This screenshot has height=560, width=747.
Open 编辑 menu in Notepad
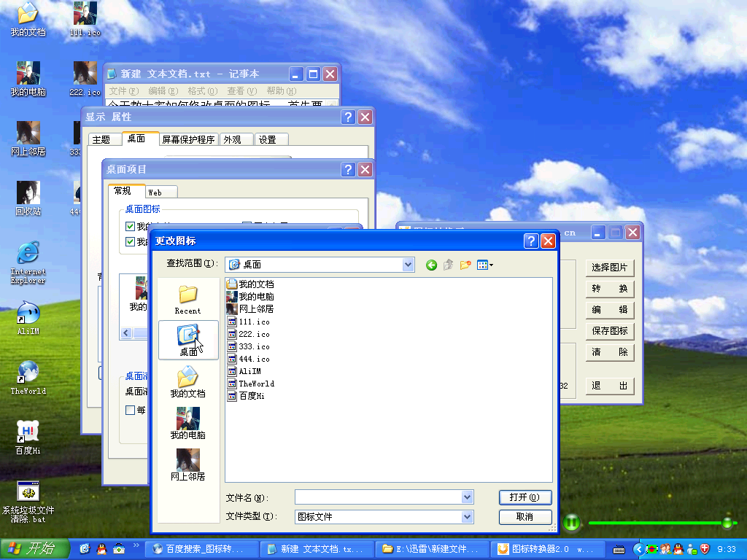(163, 91)
